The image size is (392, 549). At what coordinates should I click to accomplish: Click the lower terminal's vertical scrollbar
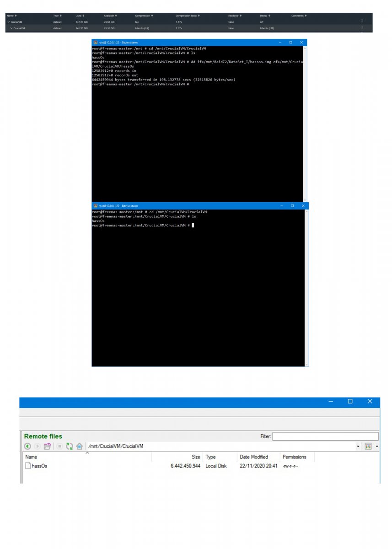coord(307,288)
